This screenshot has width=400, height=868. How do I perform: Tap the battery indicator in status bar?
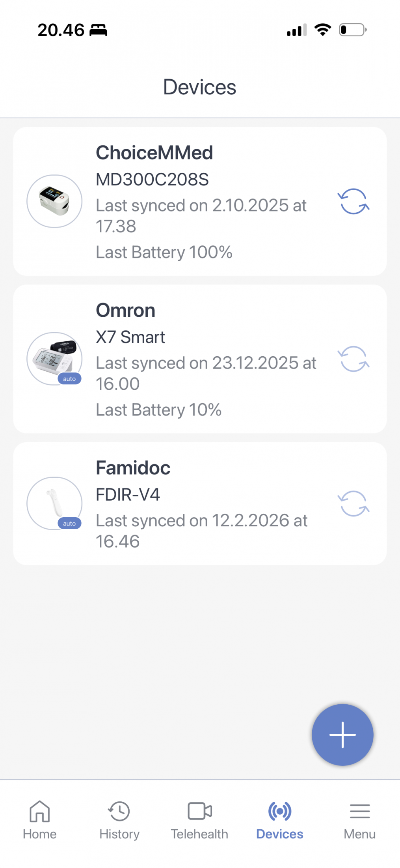click(352, 30)
